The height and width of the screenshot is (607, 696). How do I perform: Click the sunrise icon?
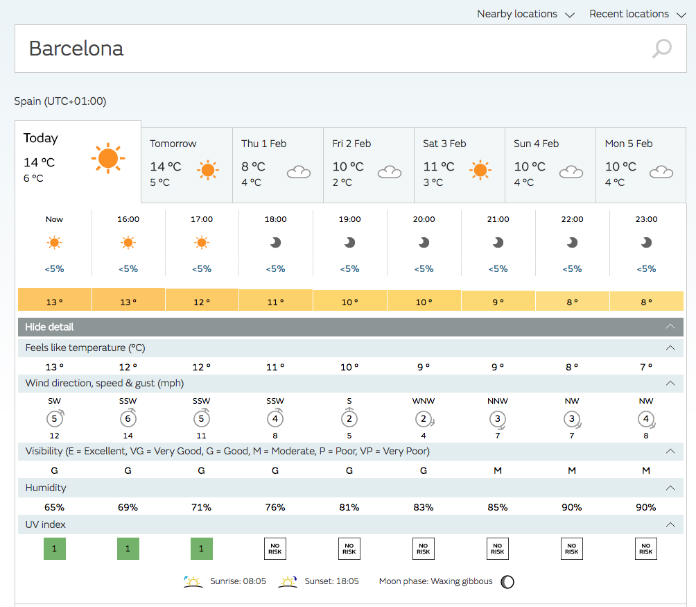(x=195, y=581)
